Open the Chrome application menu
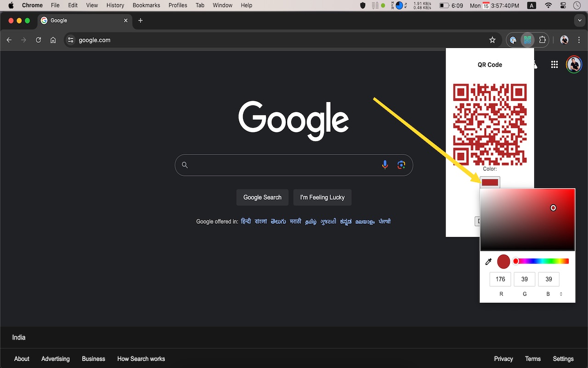Viewport: 588px width, 368px height. point(32,6)
